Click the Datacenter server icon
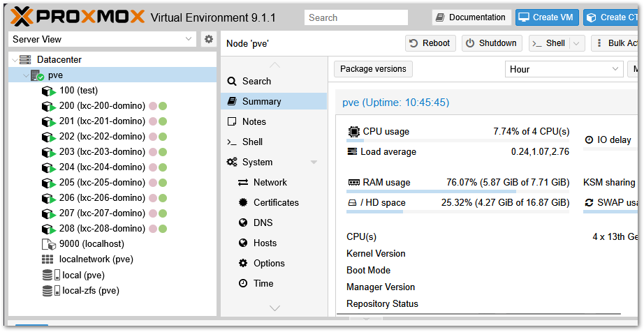The width and height of the screenshot is (644, 332). coord(25,60)
